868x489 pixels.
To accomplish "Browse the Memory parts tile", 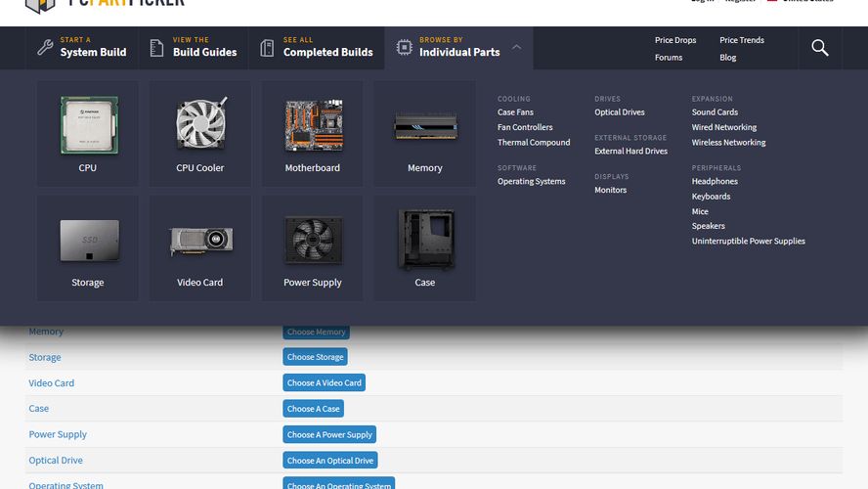I will 424,133.
